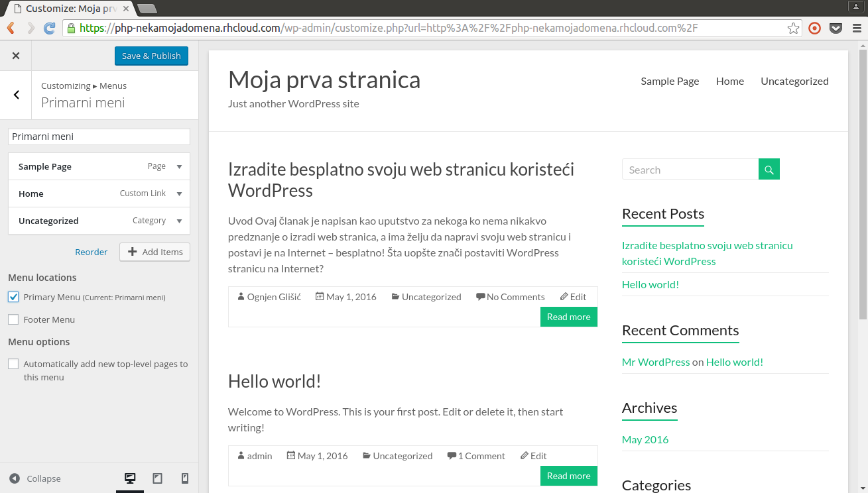
Task: Expand the Home custom link menu item
Action: pyautogui.click(x=179, y=193)
